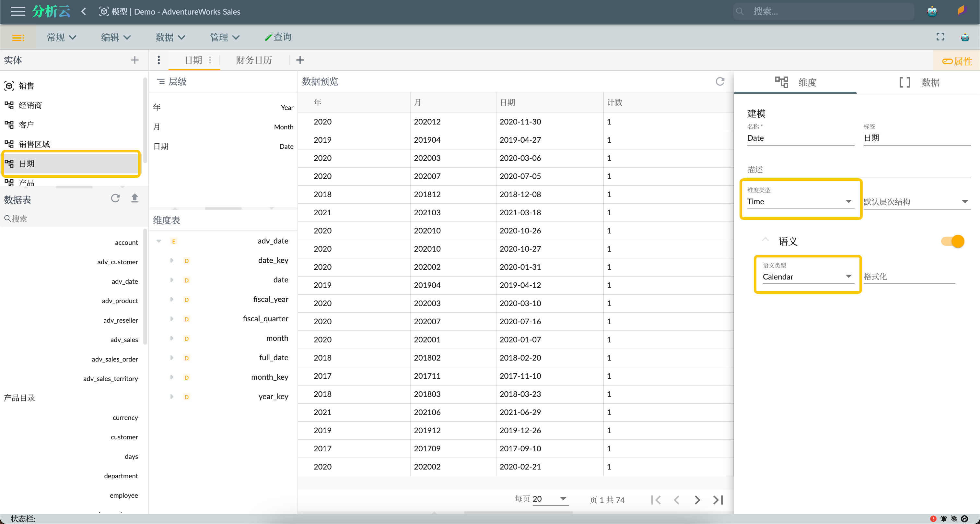Collapse the adv_date table node

(x=159, y=241)
